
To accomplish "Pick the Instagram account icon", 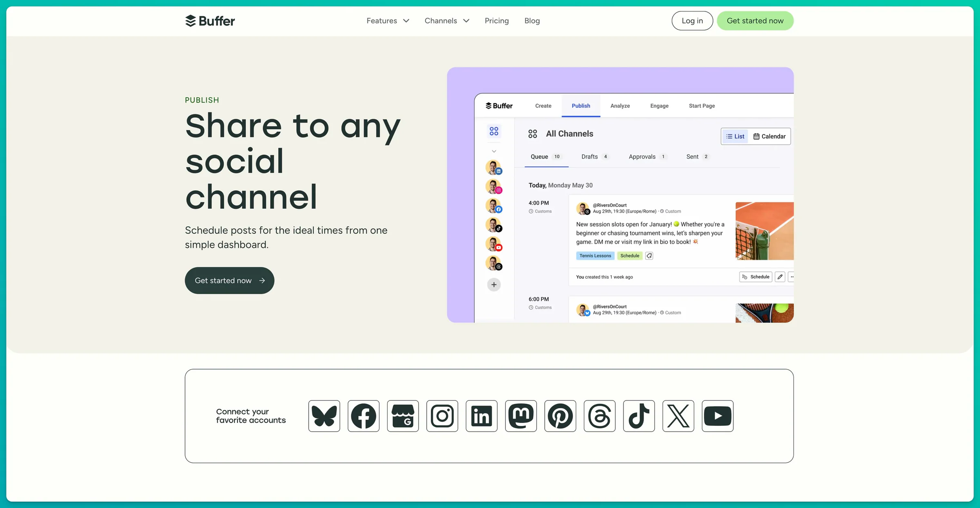I will tap(442, 416).
